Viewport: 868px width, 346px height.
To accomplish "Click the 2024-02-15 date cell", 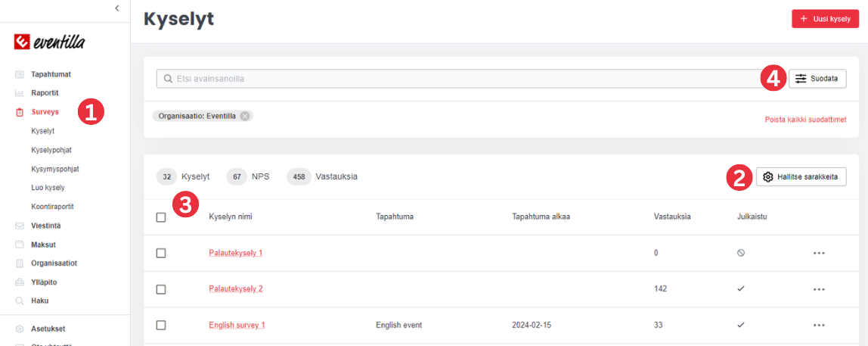I will click(x=532, y=325).
